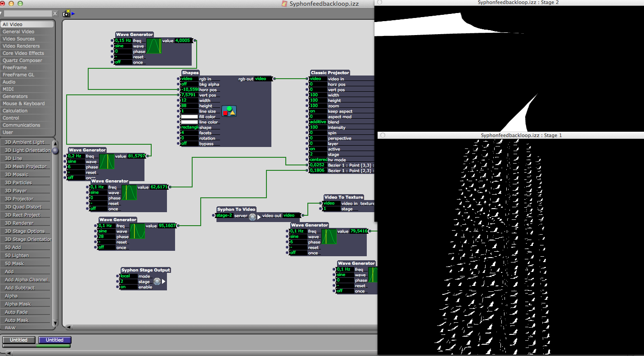Pick the 3D Quad Distort actor
The height and width of the screenshot is (356, 644).
[26, 207]
